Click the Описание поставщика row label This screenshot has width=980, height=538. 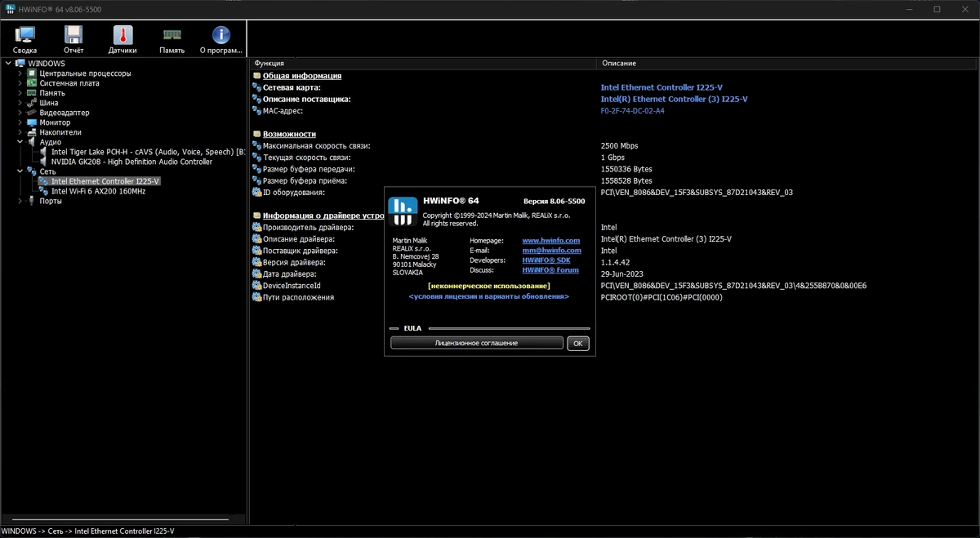[306, 99]
